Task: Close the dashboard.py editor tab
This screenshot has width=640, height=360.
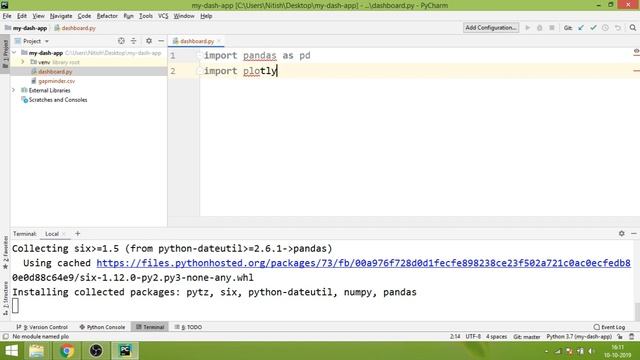Action: pos(219,41)
